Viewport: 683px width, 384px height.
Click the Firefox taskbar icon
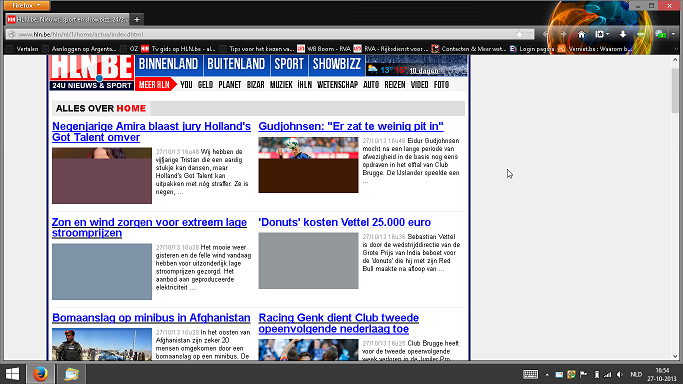pyautogui.click(x=41, y=374)
